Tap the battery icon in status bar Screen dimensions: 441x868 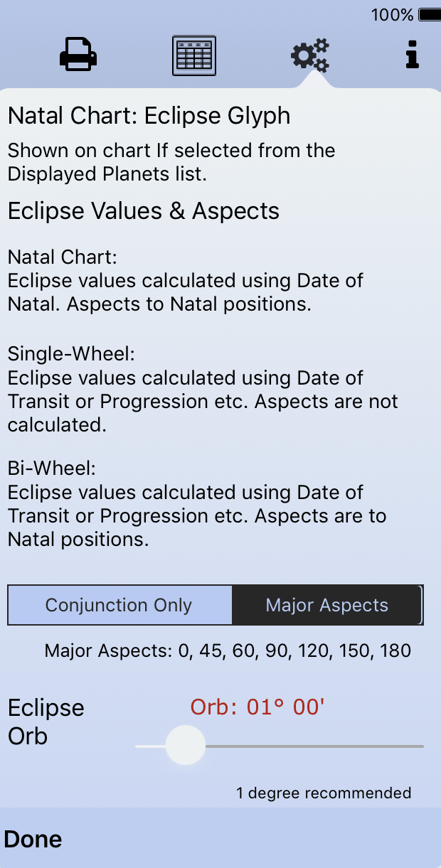click(x=428, y=14)
